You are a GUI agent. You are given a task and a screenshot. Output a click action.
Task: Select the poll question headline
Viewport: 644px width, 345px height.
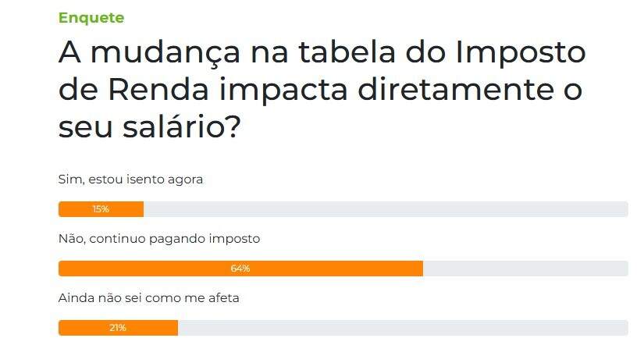coord(322,89)
